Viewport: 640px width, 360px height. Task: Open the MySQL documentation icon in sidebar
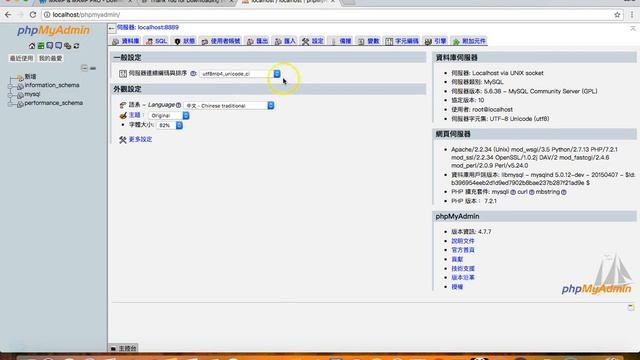58,46
